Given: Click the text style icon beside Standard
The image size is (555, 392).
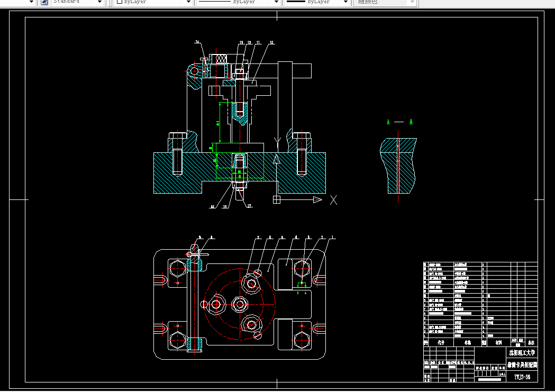Looking at the screenshot, I should coord(44,2).
